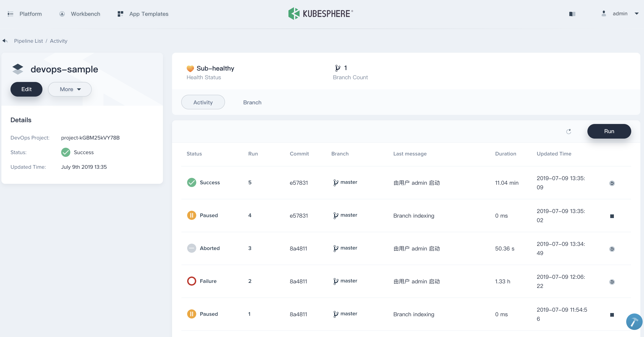Viewport: 644px width, 337px height.
Task: Click the Edit button
Action: [26, 89]
